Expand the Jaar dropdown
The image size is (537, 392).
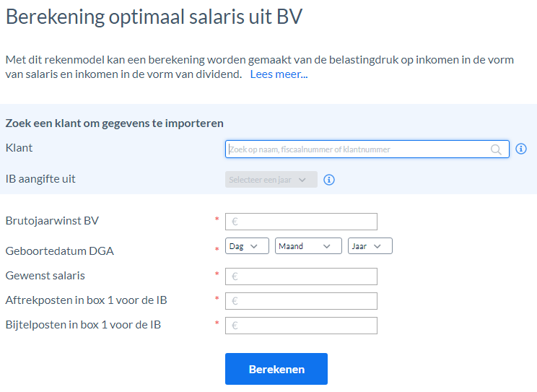(x=370, y=246)
